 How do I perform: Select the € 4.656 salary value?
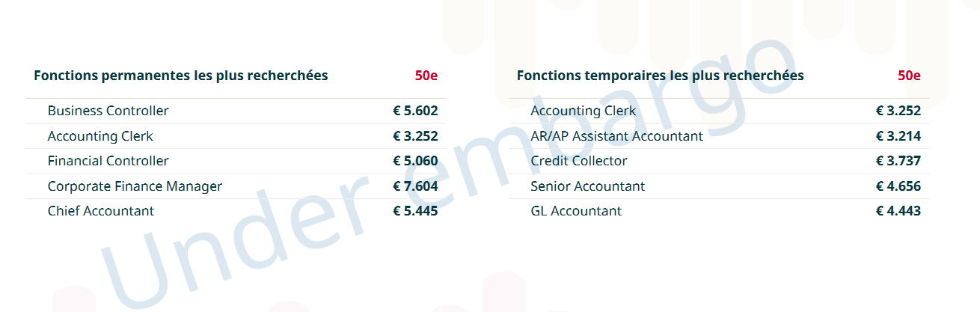898,186
